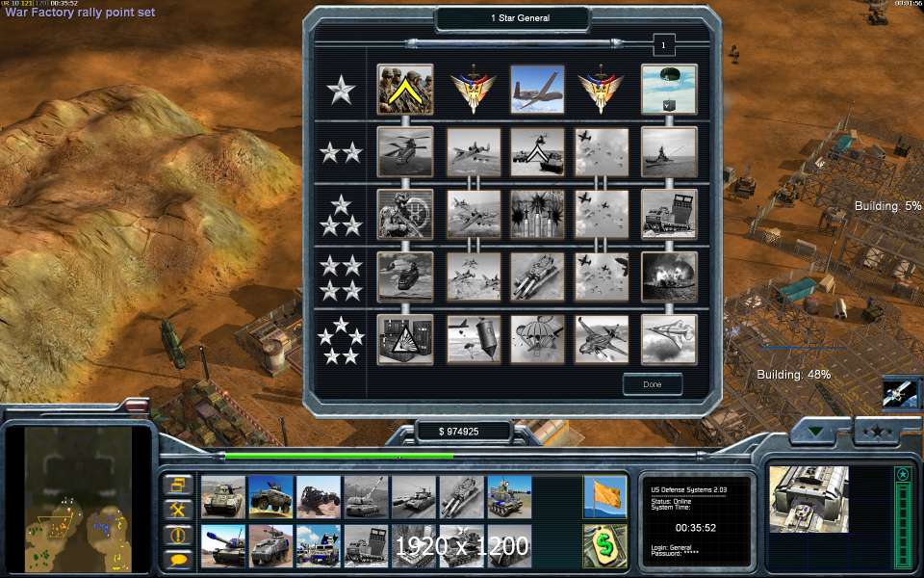The height and width of the screenshot is (578, 924).
Task: Select the sniper with crosshair power
Action: tap(405, 214)
